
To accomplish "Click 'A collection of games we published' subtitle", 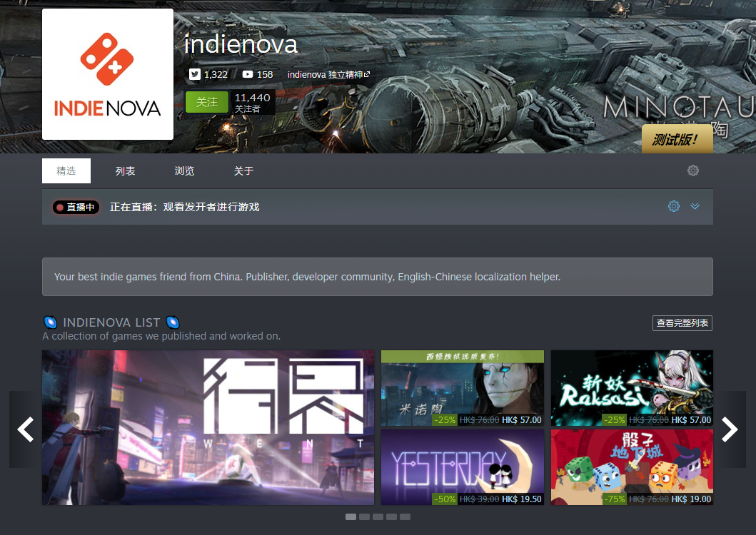I will [x=161, y=336].
